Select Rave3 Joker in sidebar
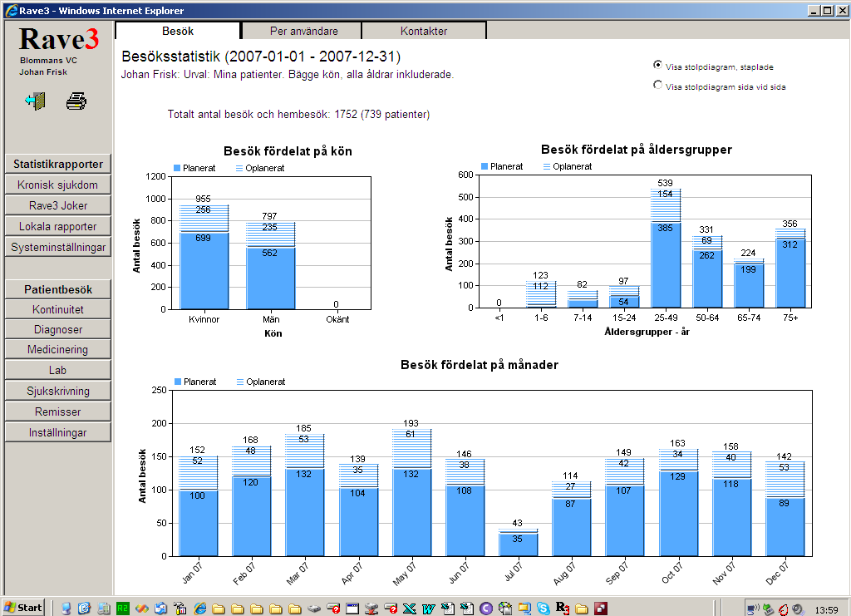 tap(58, 205)
